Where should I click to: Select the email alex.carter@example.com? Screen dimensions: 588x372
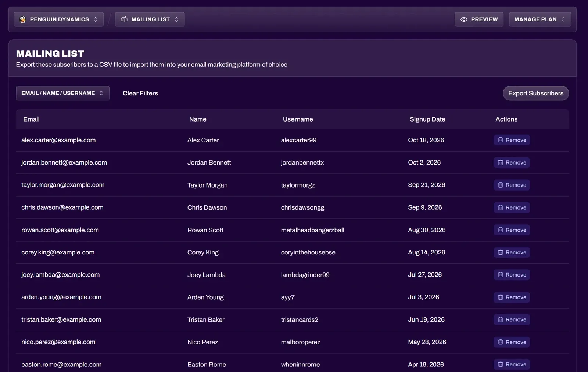click(x=58, y=140)
